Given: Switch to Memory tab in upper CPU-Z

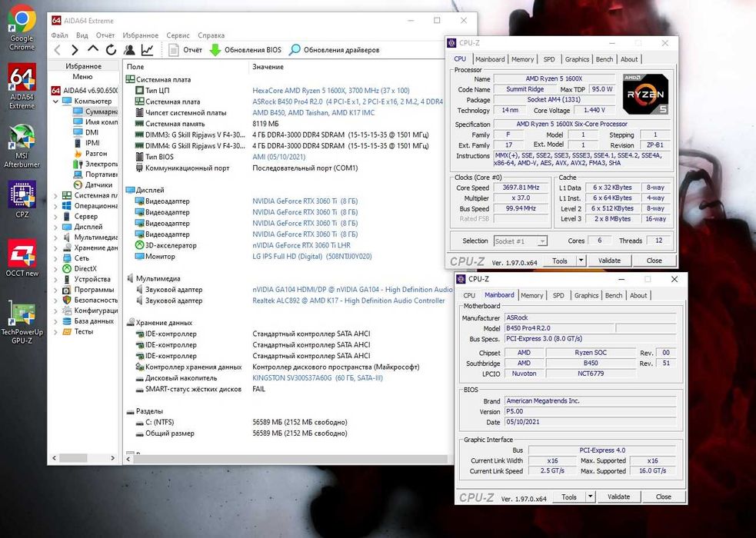Looking at the screenshot, I should coord(523,59).
